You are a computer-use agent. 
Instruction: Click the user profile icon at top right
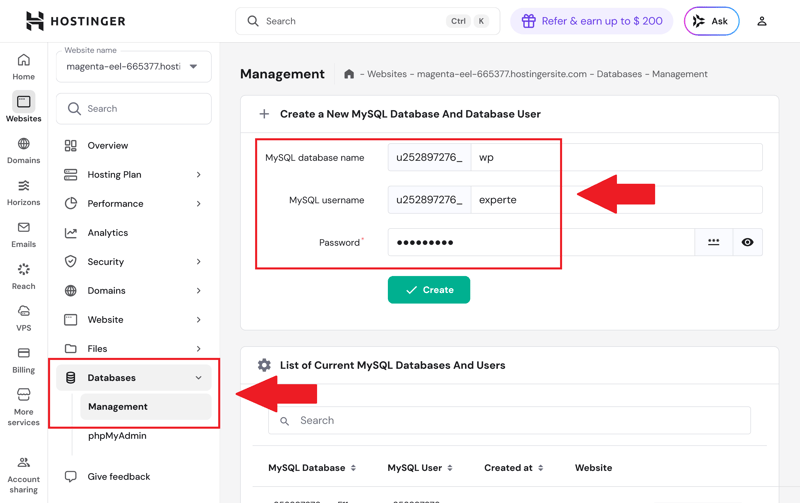(761, 21)
